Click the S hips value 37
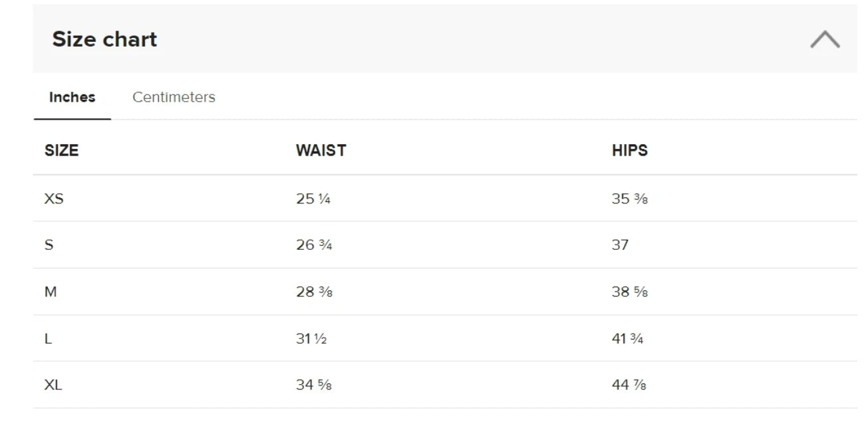The width and height of the screenshot is (868, 434). click(x=620, y=245)
